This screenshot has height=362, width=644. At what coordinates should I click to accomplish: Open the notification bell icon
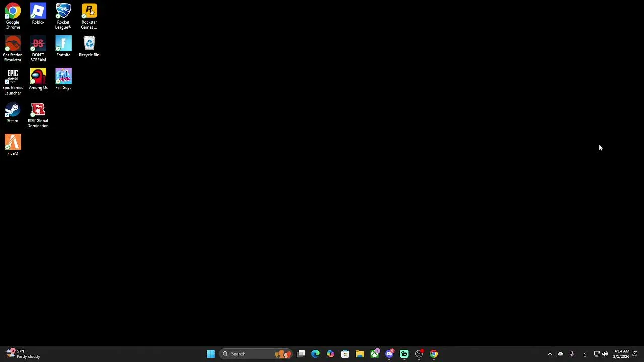pyautogui.click(x=635, y=354)
